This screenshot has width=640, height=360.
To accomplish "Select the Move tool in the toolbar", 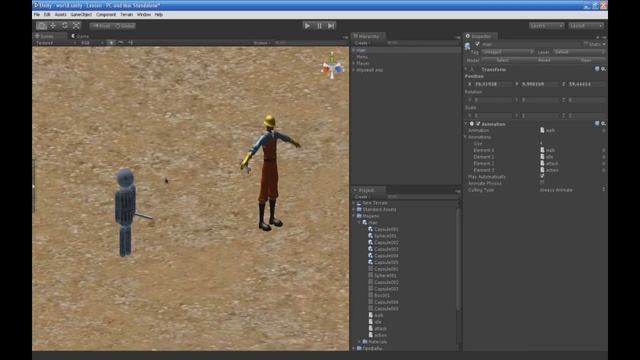I will tap(53, 26).
